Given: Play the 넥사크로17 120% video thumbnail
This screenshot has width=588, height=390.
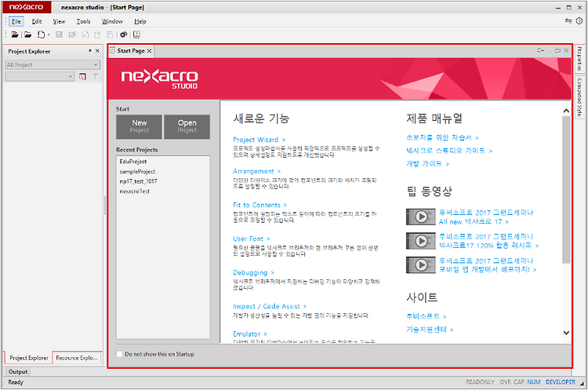Looking at the screenshot, I should (x=421, y=241).
